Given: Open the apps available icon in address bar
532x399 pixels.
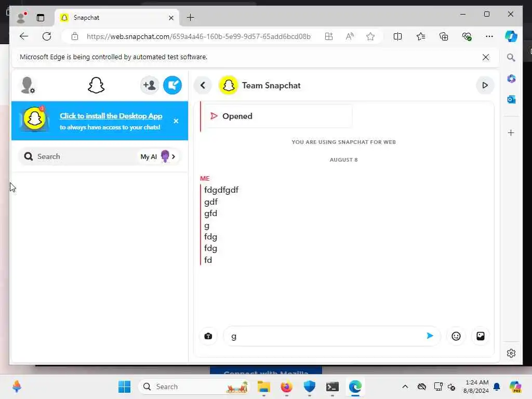Looking at the screenshot, I should pos(328,36).
